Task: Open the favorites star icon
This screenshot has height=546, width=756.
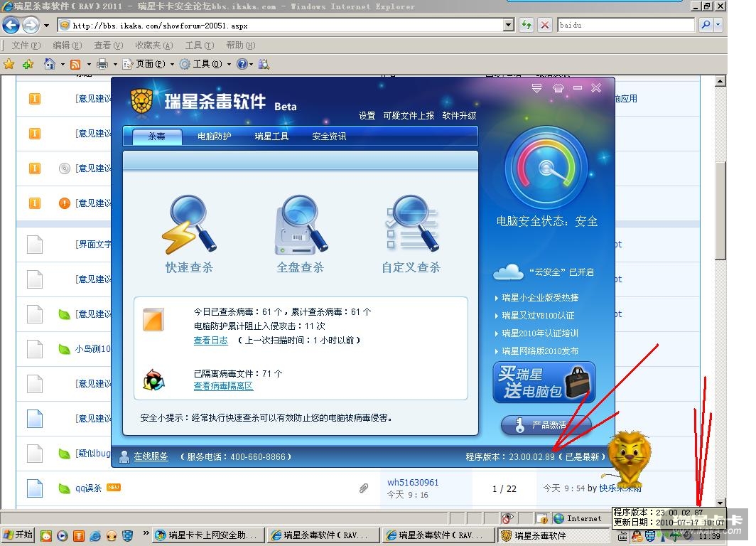Action: (9, 64)
